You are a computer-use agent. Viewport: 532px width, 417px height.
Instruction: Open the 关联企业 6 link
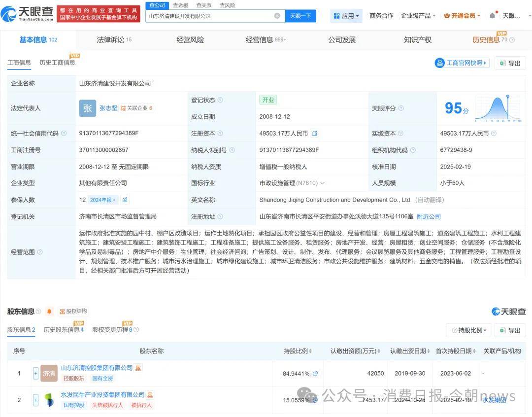[x=137, y=108]
